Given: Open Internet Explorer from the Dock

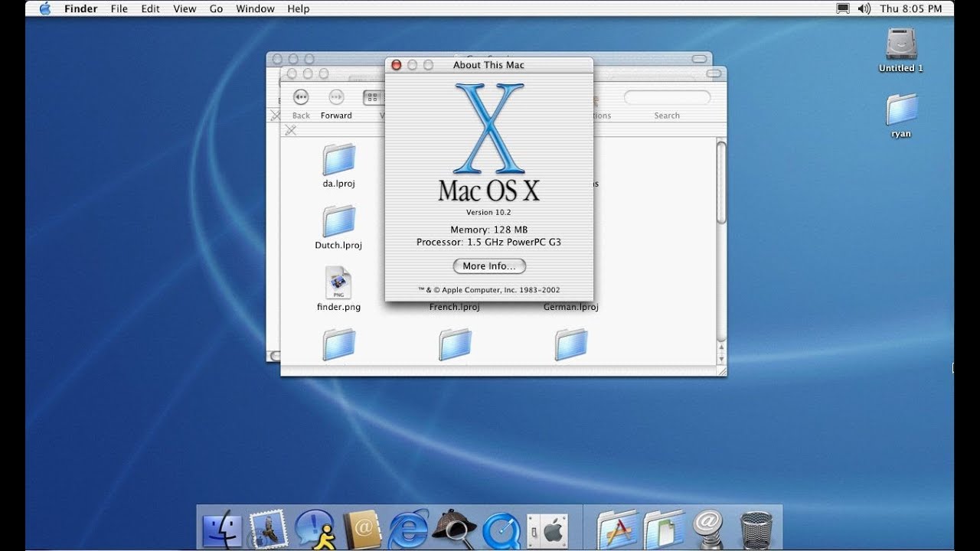Looking at the screenshot, I should [x=409, y=530].
